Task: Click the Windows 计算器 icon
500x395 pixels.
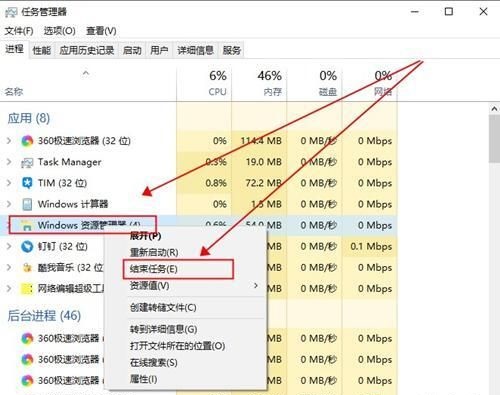Action: click(x=27, y=204)
